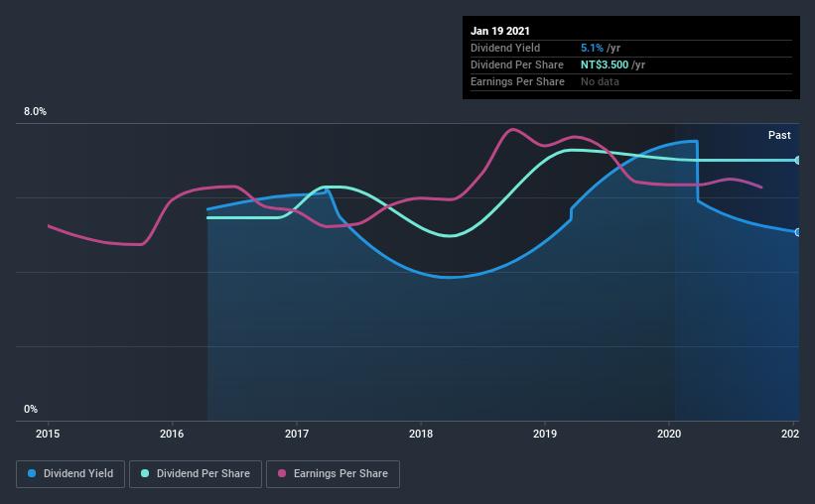Click the 2020 x-axis label
Viewport: 815px width, 504px height.
(x=669, y=434)
